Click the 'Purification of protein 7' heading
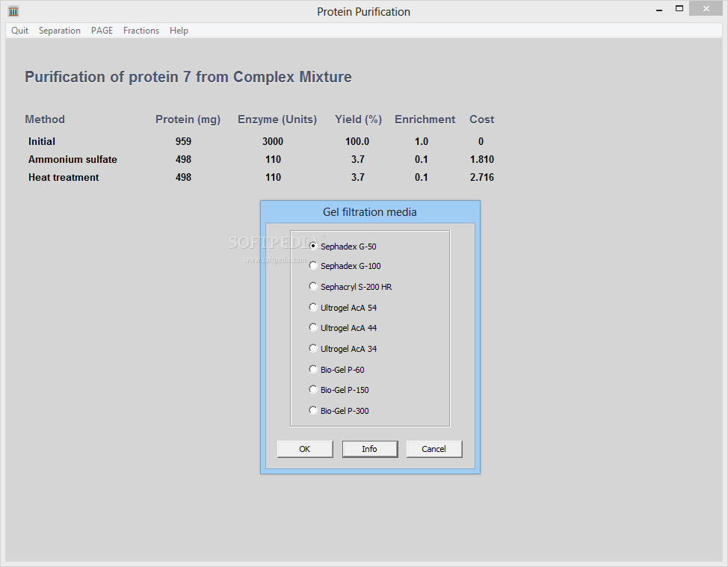The height and width of the screenshot is (567, 728). pos(188,77)
